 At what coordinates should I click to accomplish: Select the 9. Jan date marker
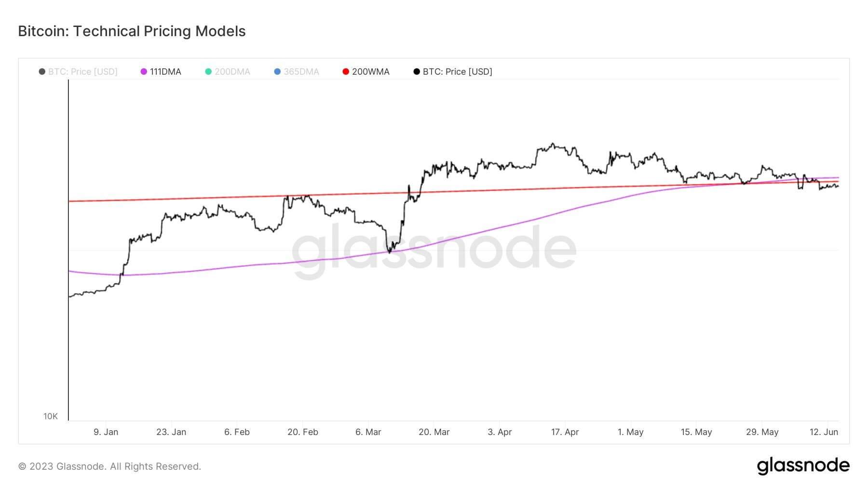pyautogui.click(x=106, y=432)
